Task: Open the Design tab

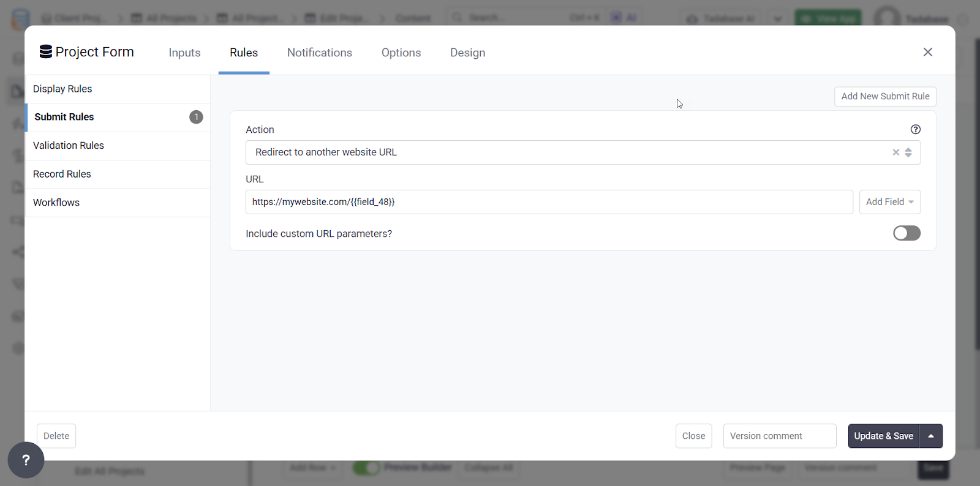Action: point(467,53)
